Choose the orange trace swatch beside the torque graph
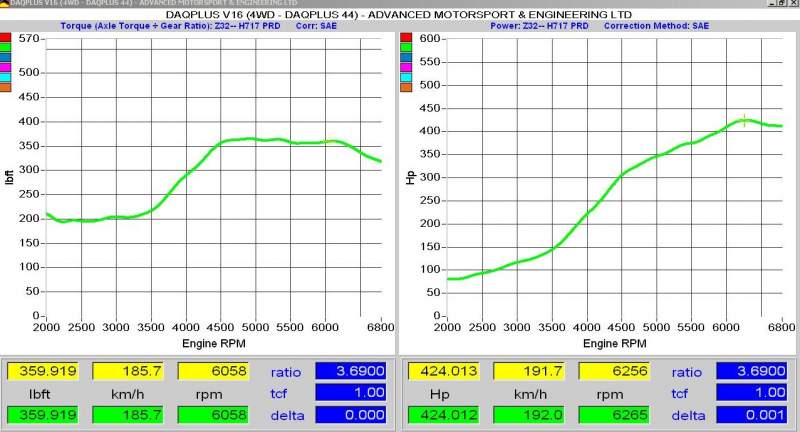 coord(6,87)
